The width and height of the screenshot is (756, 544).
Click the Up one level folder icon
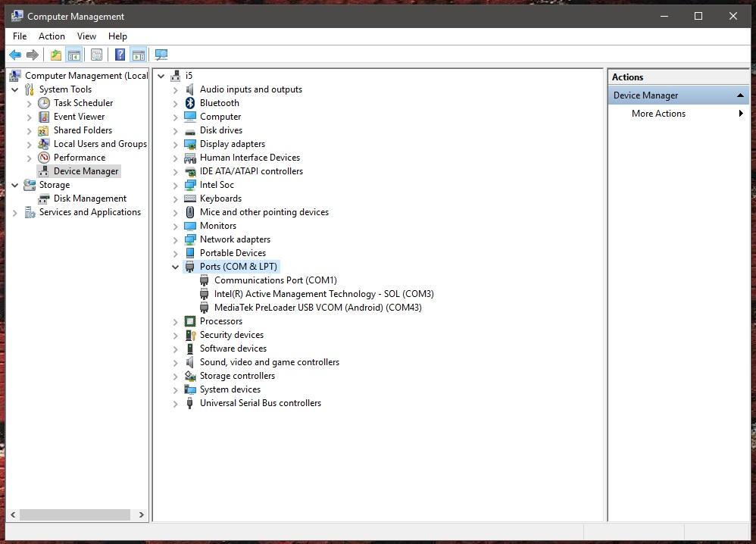click(56, 55)
